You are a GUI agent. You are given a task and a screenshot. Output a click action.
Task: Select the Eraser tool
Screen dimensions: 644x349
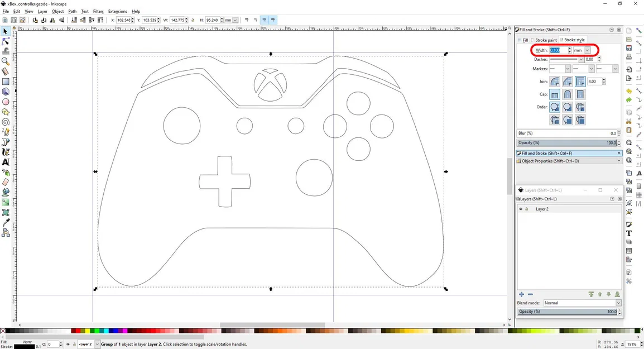pyautogui.click(x=6, y=182)
